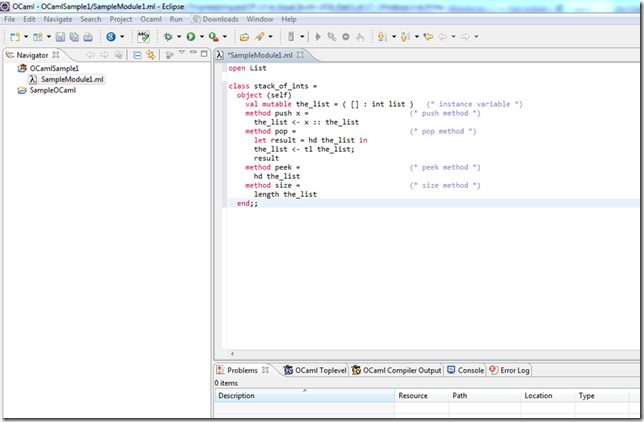Expand the New file dropdown arrow
This screenshot has width=644, height=422.
(26, 37)
